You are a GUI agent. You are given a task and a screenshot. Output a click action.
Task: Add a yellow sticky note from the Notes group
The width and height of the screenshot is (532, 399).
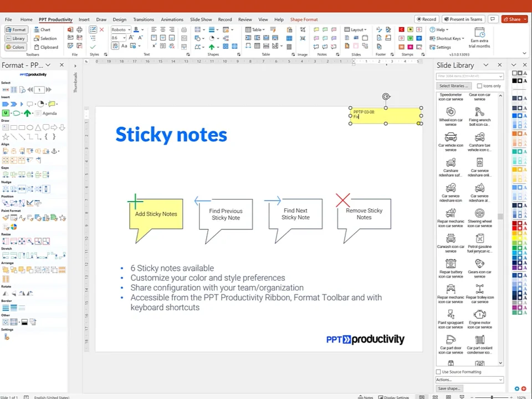click(x=316, y=29)
